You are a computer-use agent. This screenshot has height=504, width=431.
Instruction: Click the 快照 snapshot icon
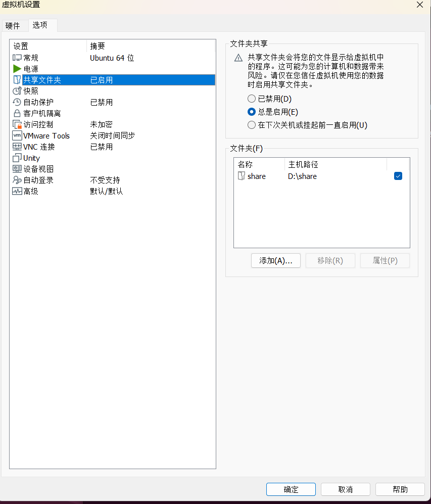tap(17, 91)
